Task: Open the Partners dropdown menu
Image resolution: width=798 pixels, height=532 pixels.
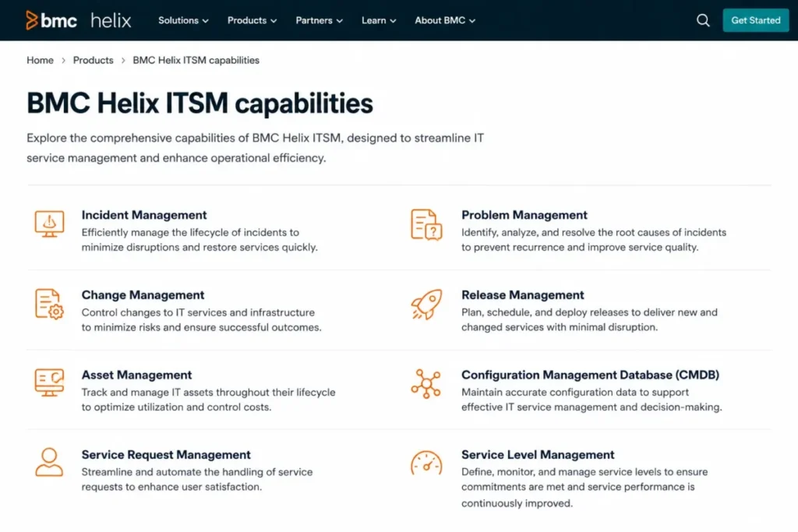Action: [319, 20]
